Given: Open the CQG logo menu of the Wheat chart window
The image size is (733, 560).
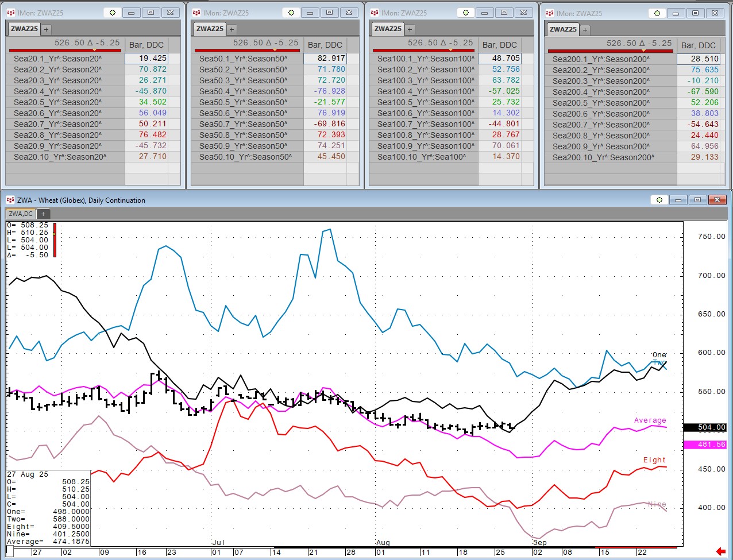Looking at the screenshot, I should pyautogui.click(x=10, y=200).
